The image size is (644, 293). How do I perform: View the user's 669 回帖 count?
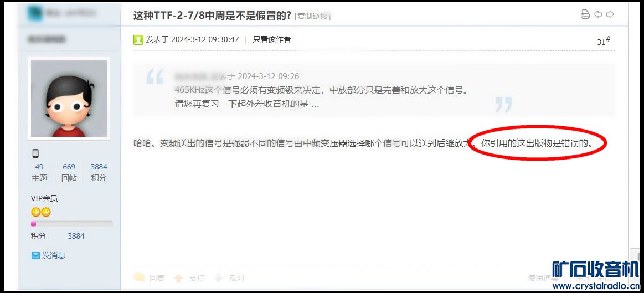click(x=69, y=172)
